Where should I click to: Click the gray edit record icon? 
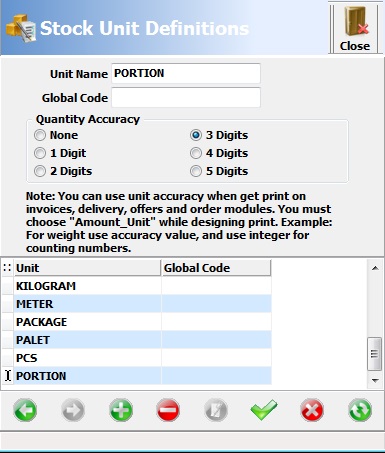tap(216, 410)
